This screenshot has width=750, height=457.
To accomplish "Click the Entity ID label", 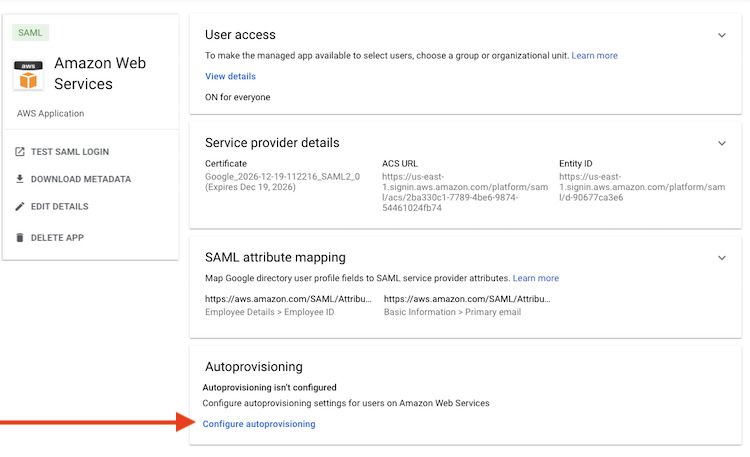I will point(575,164).
